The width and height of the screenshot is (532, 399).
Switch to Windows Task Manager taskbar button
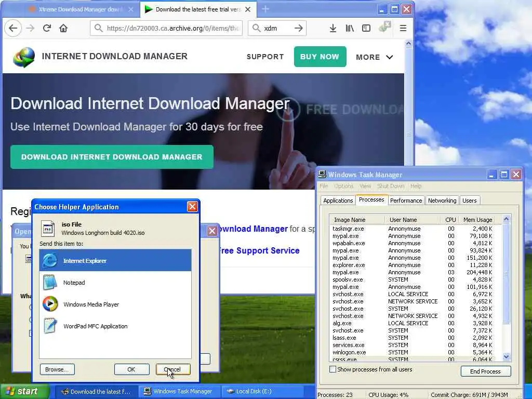click(179, 391)
